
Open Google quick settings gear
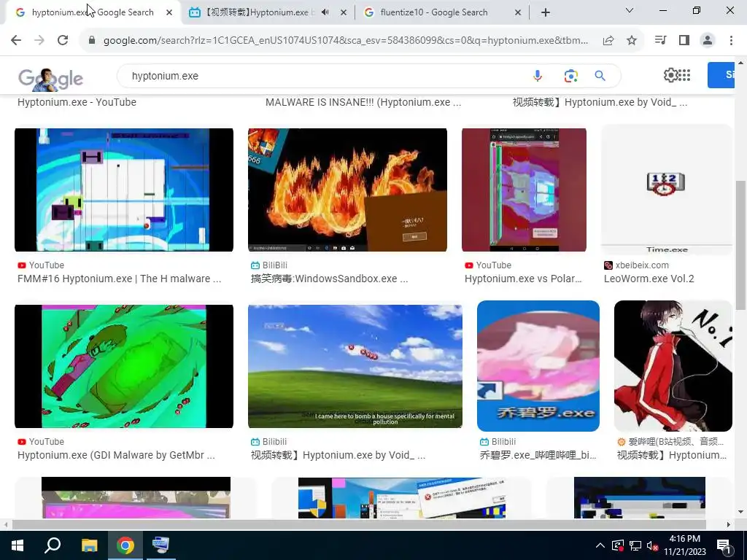[x=671, y=75]
